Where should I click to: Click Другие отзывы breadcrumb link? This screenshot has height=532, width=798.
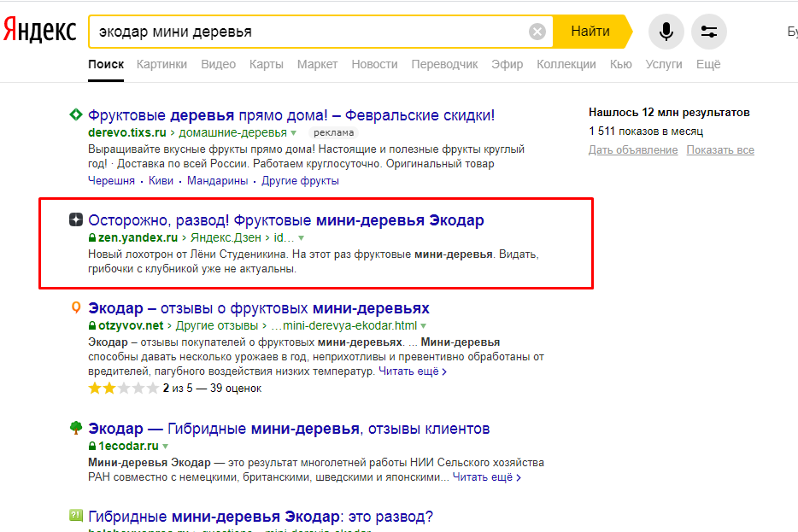(217, 325)
